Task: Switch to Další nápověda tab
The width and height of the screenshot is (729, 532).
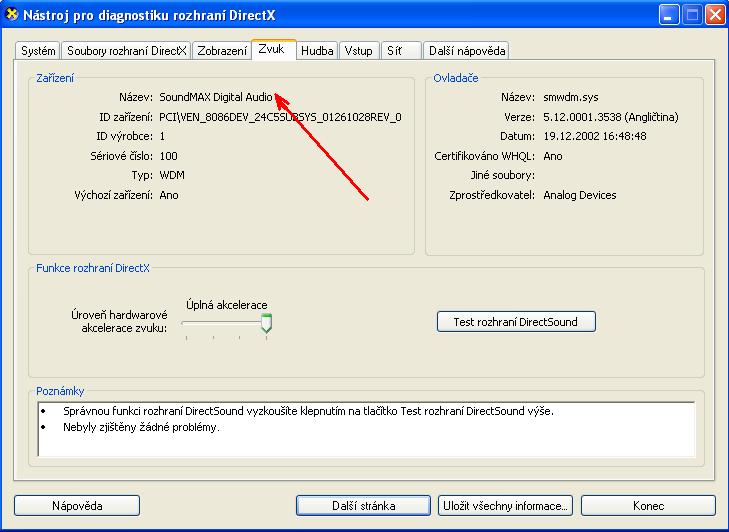Action: [x=466, y=51]
